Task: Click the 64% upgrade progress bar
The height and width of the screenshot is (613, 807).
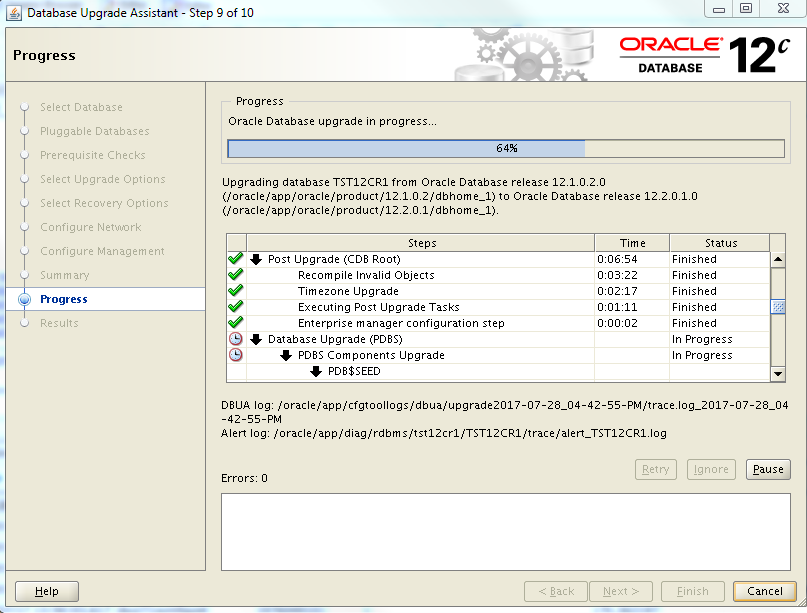Action: point(506,148)
